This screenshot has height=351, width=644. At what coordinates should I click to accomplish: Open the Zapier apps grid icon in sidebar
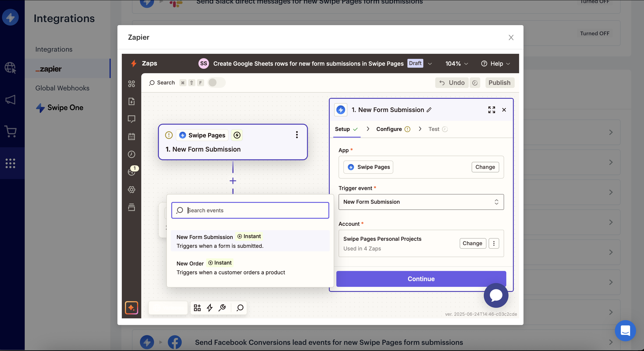pos(131,84)
